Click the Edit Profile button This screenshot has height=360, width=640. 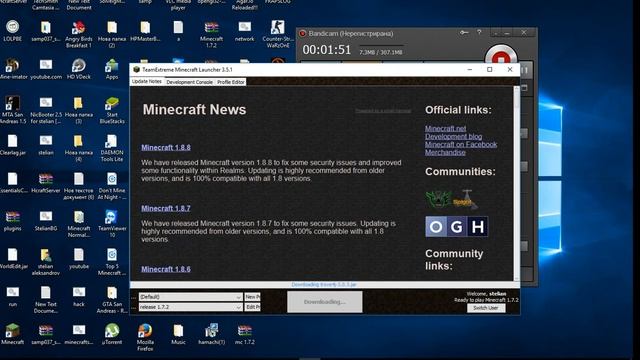click(252, 307)
